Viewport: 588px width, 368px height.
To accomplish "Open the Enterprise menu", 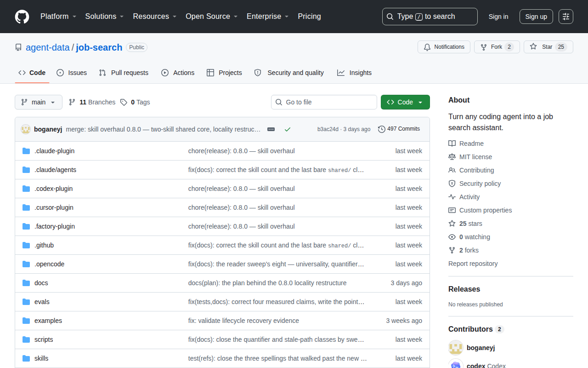I will pos(267,17).
